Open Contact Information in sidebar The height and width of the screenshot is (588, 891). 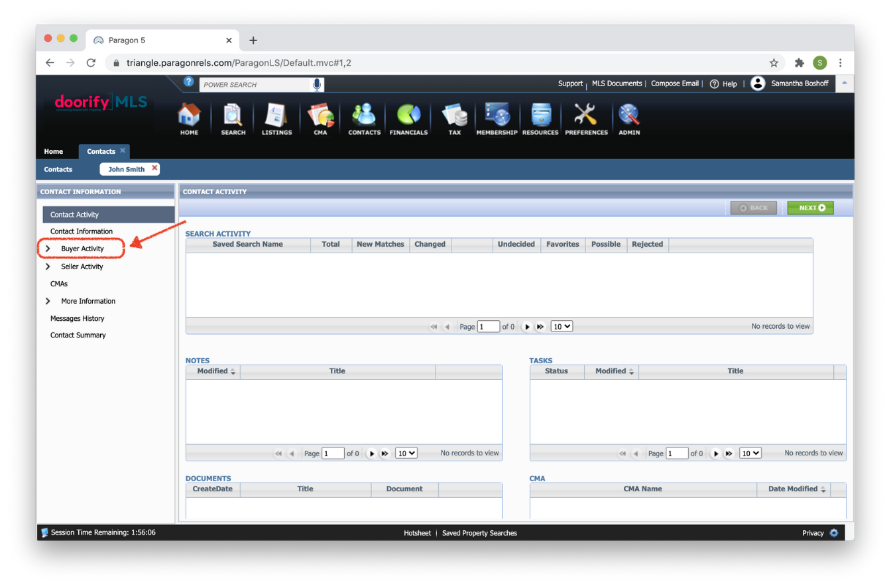click(x=82, y=231)
